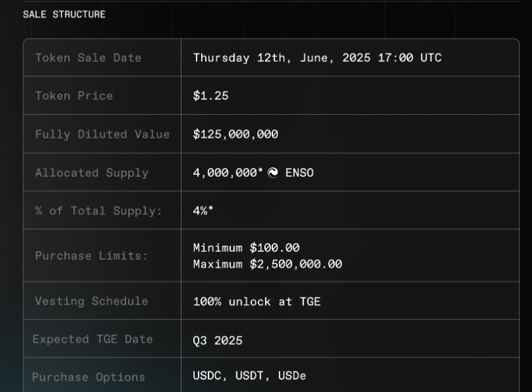Click the Maximum $2,500,000.00 limit text
This screenshot has width=532, height=392.
[x=268, y=264]
